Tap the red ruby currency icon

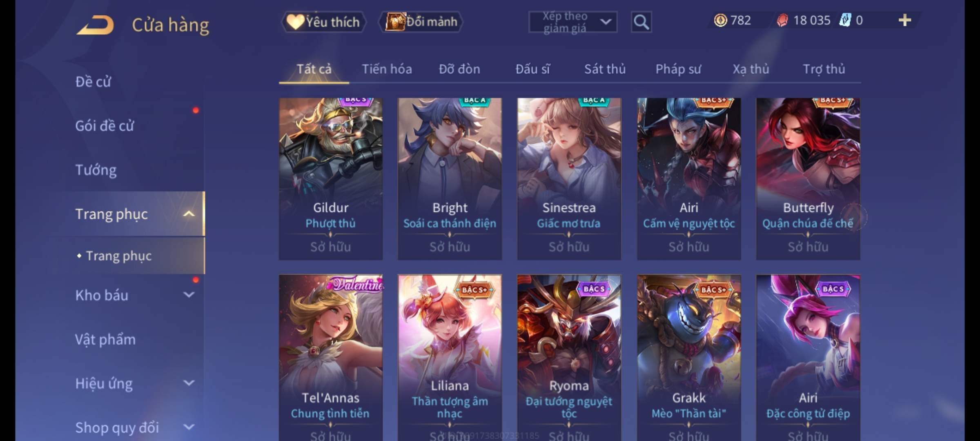coord(782,20)
